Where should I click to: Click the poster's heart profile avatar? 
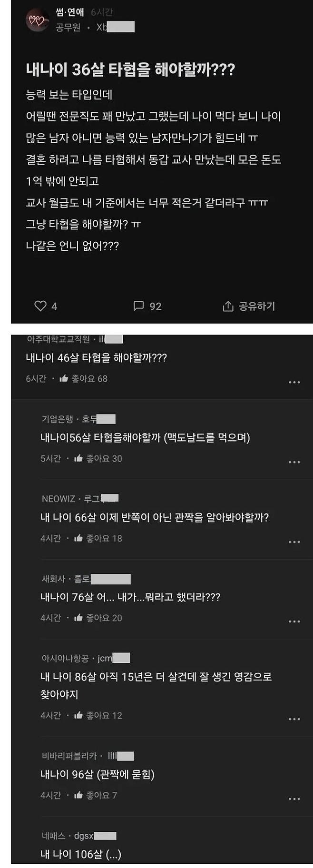37,20
